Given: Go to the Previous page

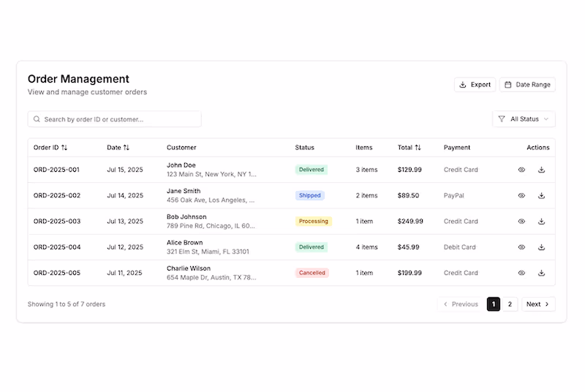Looking at the screenshot, I should [461, 304].
